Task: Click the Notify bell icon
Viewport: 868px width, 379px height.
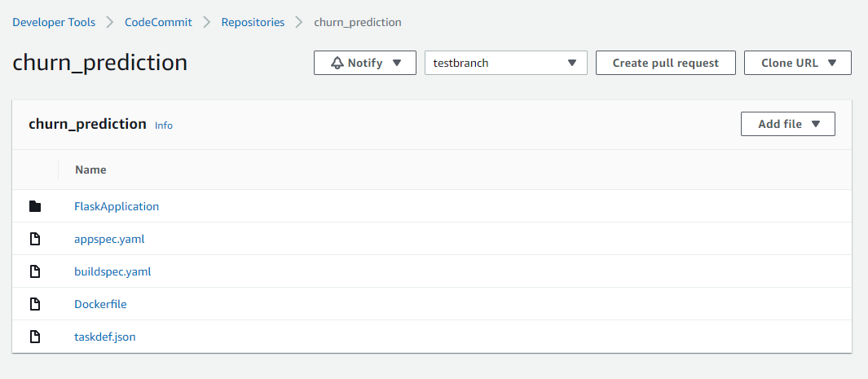Action: click(x=337, y=63)
